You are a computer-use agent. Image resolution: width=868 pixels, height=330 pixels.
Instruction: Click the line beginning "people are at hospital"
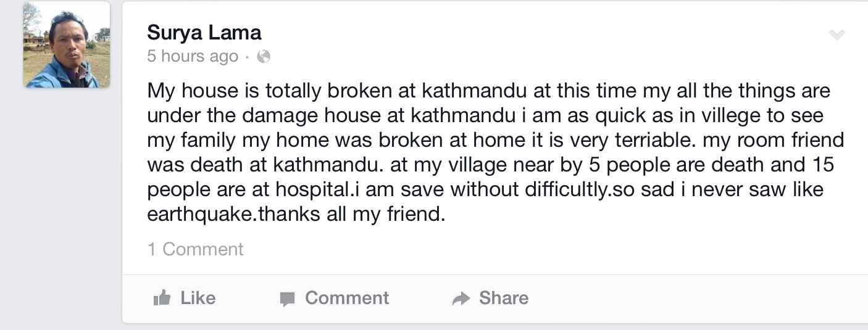tap(485, 189)
